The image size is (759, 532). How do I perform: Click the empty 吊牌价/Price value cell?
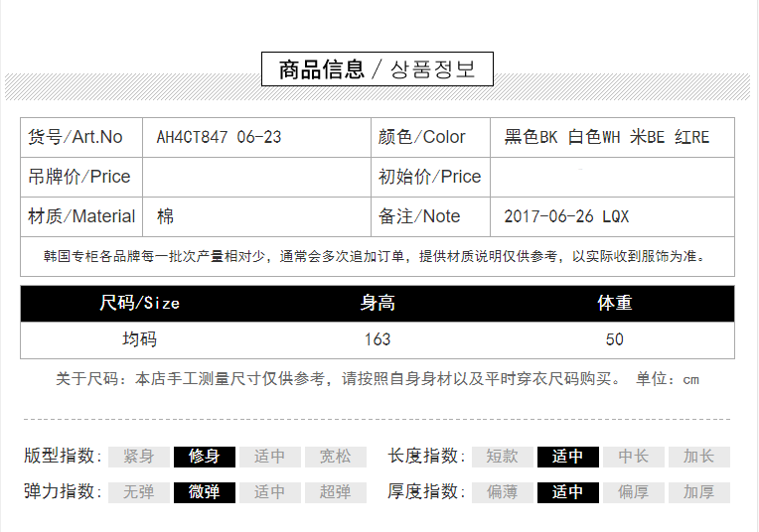255,177
